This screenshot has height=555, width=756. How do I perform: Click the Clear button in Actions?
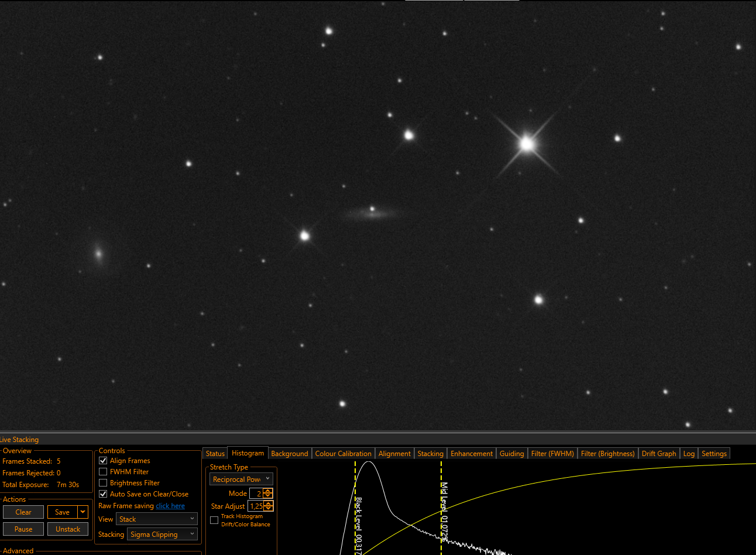(23, 512)
